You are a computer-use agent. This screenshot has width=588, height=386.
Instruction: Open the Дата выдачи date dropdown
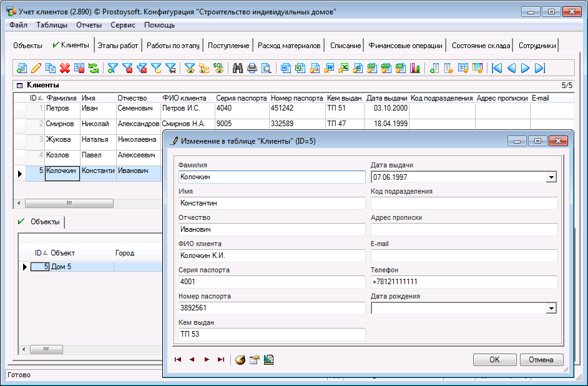point(551,177)
